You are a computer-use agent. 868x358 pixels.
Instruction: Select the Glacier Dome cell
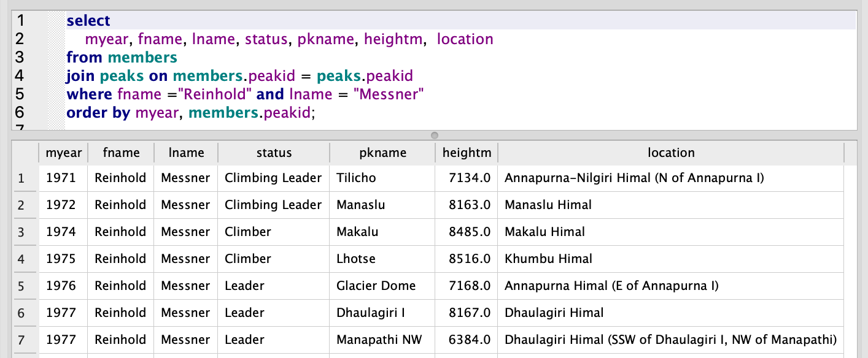point(376,286)
